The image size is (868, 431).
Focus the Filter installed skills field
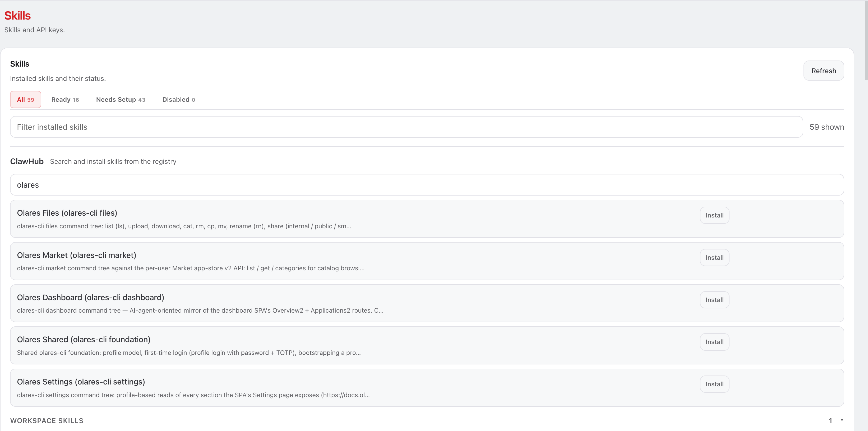click(x=406, y=127)
